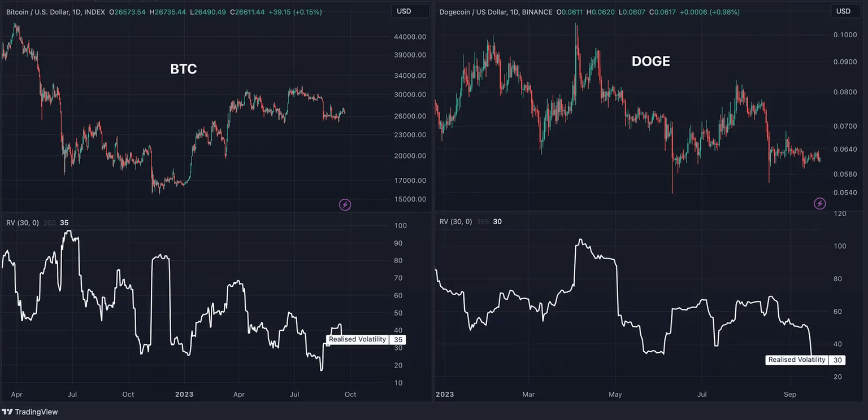
Task: Select the BTC text annotation on the chart
Action: point(184,69)
